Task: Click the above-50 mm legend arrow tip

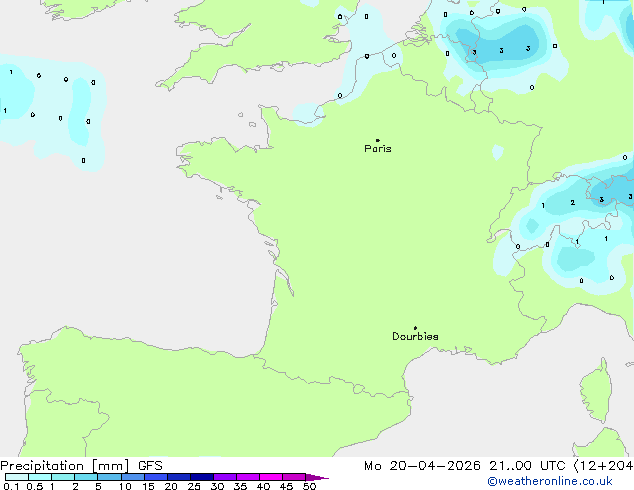Action: 317,477
